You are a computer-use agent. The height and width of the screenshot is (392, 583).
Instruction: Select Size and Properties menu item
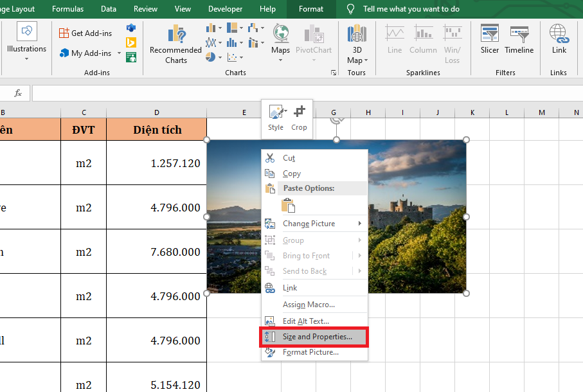(x=317, y=337)
